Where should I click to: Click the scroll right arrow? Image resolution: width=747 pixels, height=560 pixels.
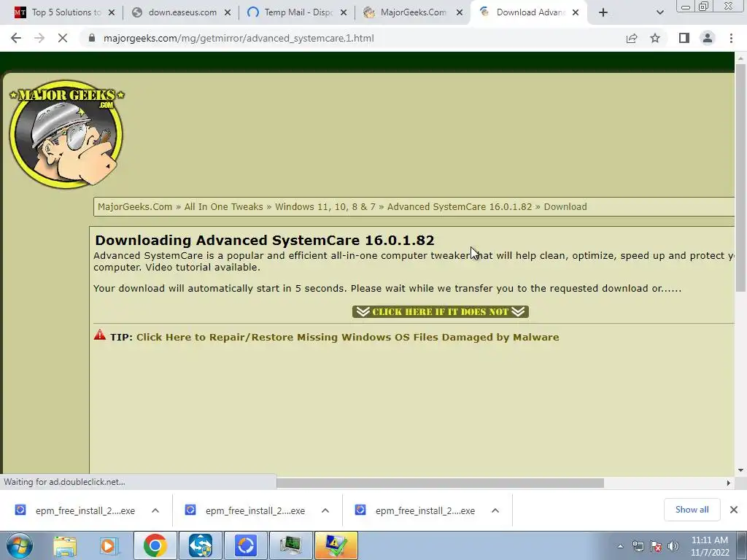point(729,483)
